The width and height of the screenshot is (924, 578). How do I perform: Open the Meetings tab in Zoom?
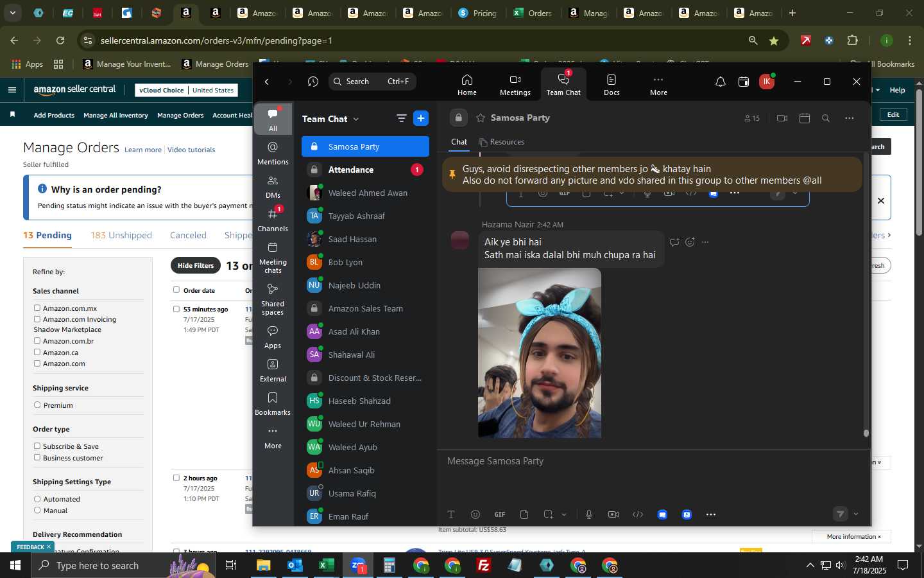click(515, 84)
